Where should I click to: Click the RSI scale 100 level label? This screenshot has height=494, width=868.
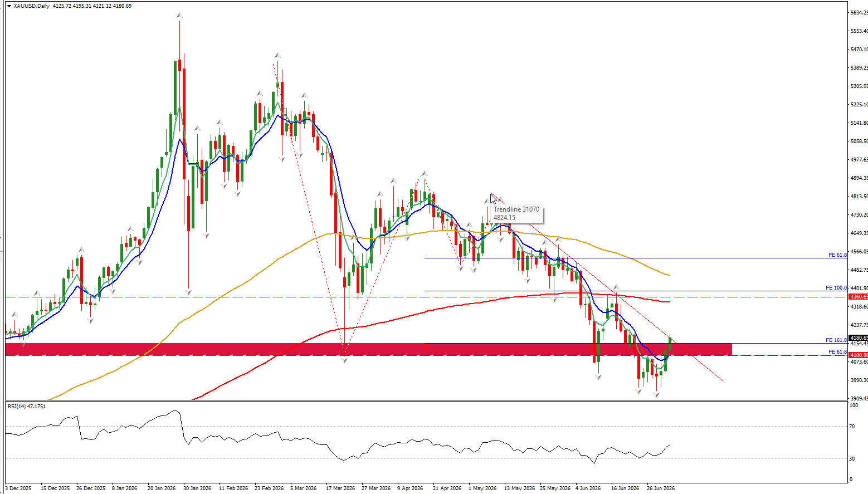click(x=854, y=405)
